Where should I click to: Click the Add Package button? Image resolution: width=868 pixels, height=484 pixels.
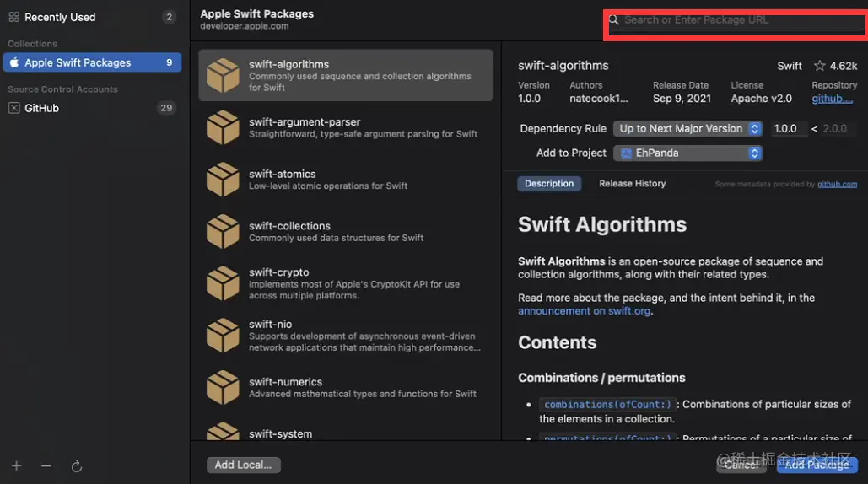click(x=817, y=465)
